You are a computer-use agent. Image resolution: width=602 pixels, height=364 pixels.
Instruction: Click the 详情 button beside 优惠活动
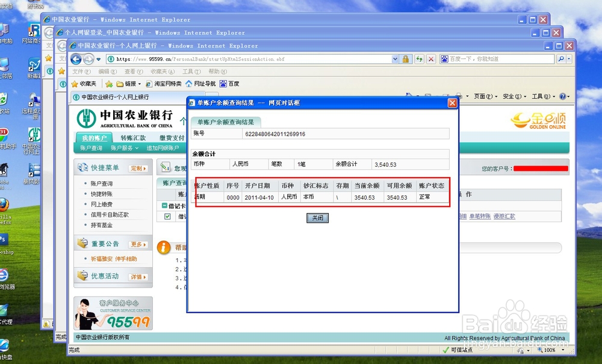138,277
